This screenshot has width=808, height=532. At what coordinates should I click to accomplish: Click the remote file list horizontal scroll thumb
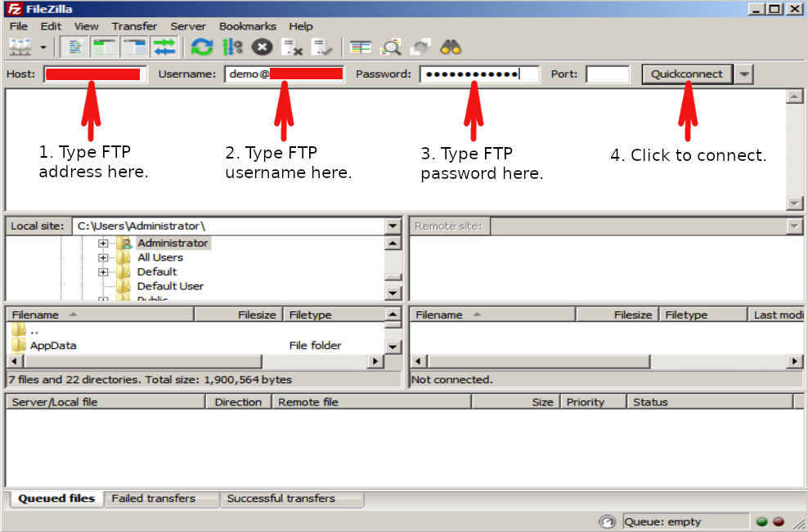pyautogui.click(x=538, y=361)
